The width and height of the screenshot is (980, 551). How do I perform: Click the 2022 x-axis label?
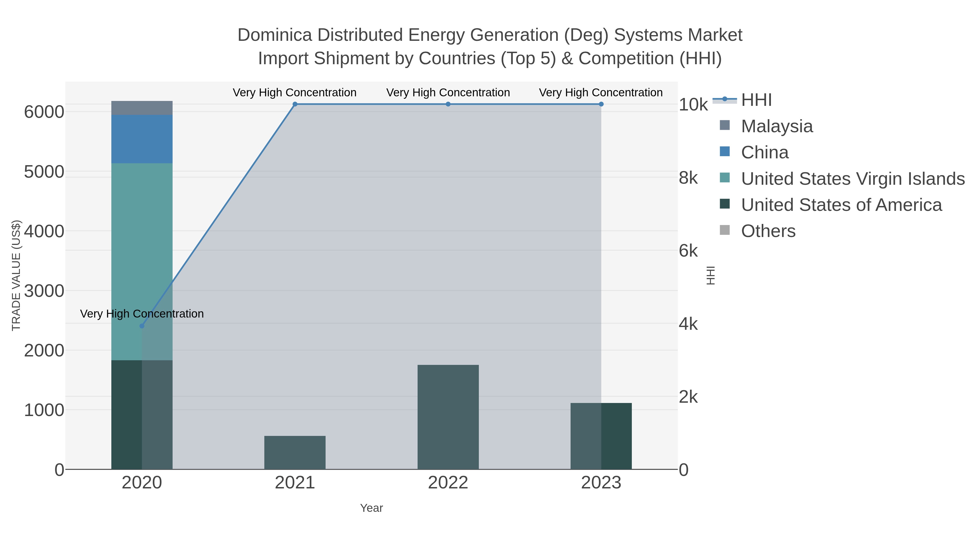pos(448,483)
